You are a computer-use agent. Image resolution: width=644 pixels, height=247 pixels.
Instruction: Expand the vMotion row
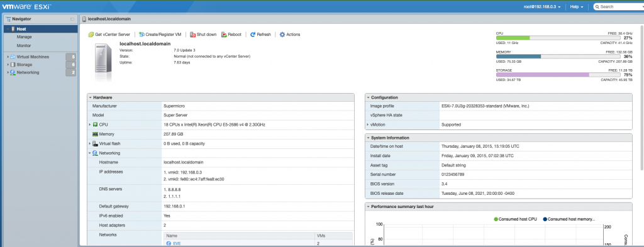[367, 124]
